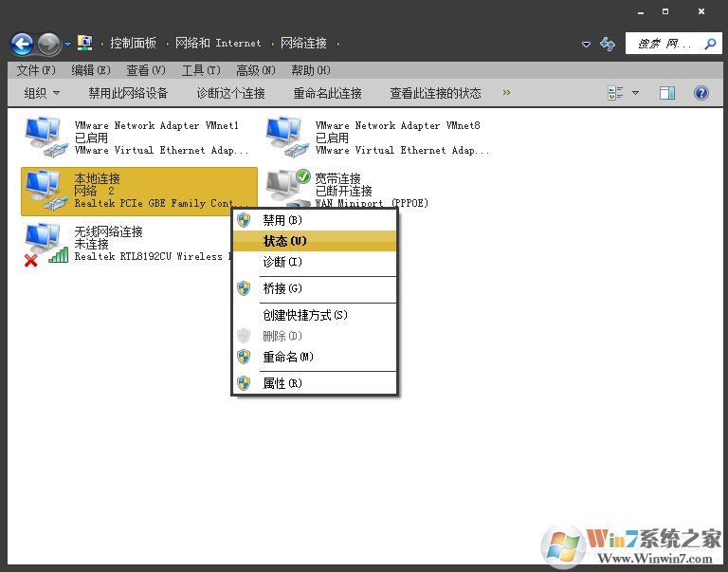Select 网络和 Internet in the breadcrumb
The height and width of the screenshot is (572, 728).
(218, 44)
